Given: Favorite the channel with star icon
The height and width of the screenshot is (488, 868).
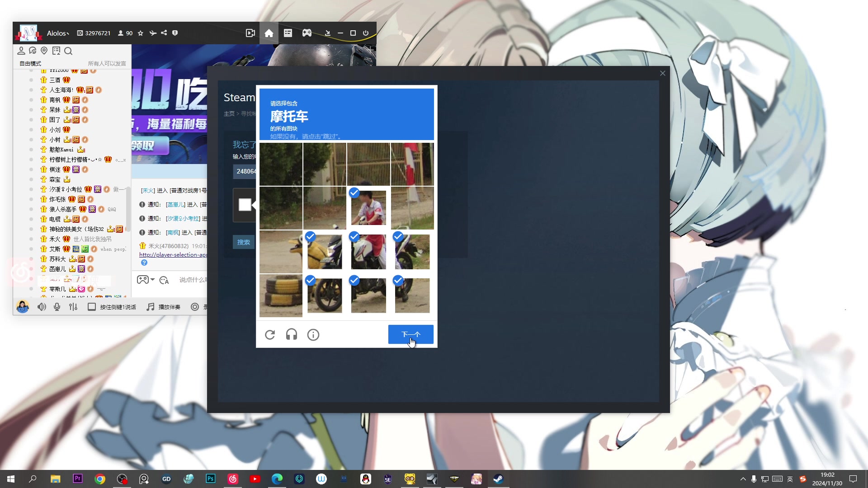Looking at the screenshot, I should point(141,33).
